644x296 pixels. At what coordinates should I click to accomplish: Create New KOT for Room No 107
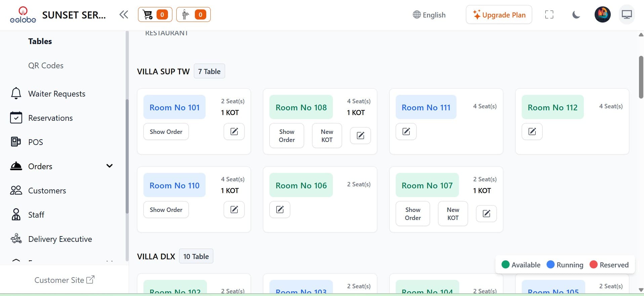coord(453,214)
